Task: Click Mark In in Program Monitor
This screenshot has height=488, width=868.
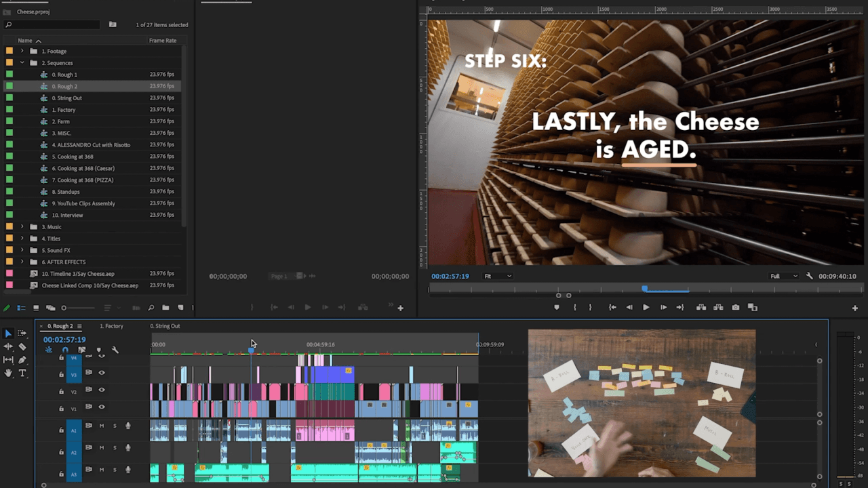Action: click(575, 307)
